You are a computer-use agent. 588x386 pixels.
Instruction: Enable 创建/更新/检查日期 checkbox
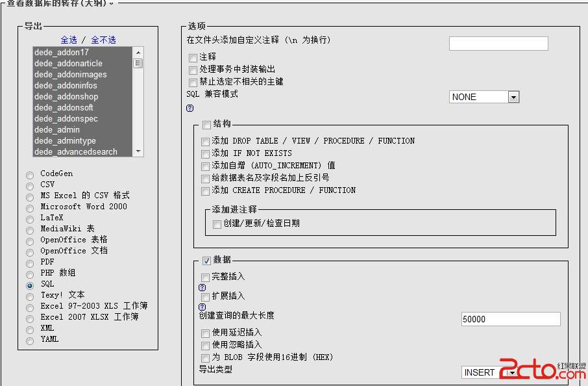(x=217, y=224)
